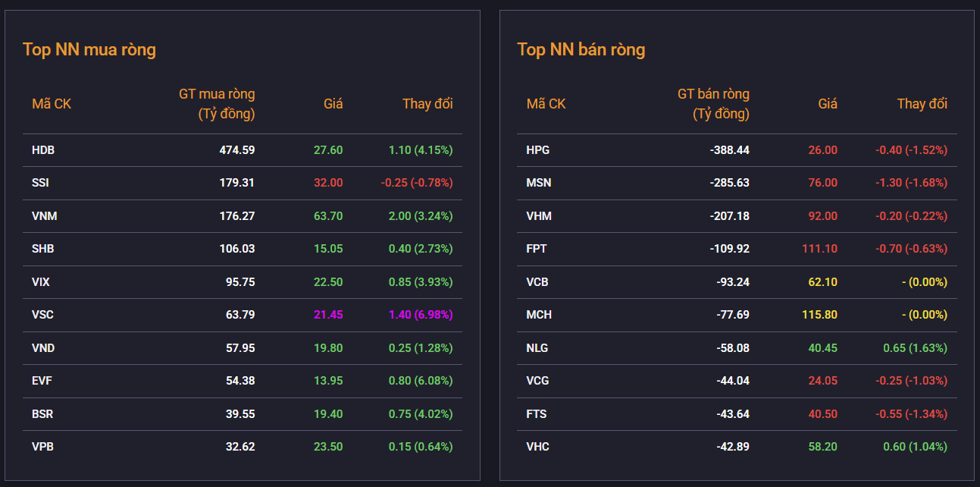
Task: Click the VCB ticker
Action: click(x=537, y=282)
